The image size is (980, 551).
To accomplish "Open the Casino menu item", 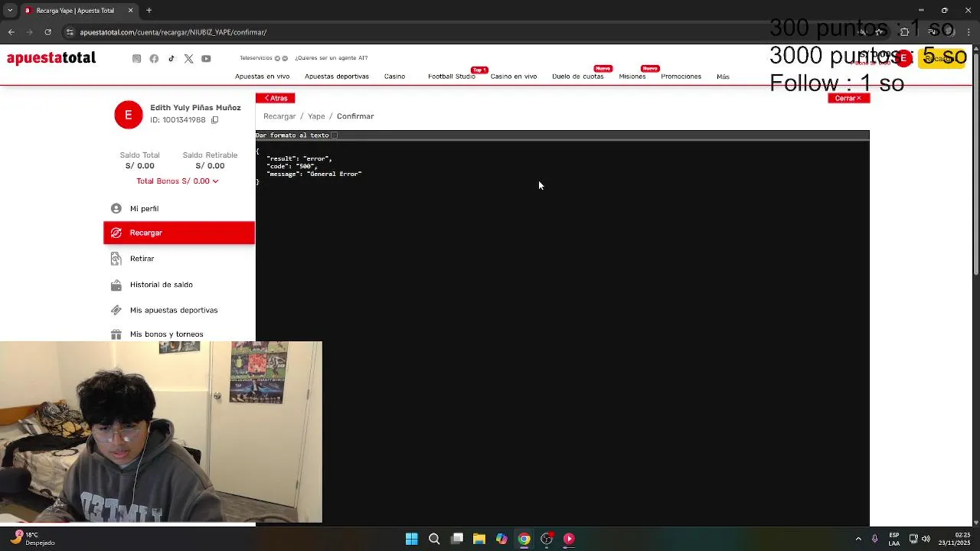I will [x=394, y=77].
